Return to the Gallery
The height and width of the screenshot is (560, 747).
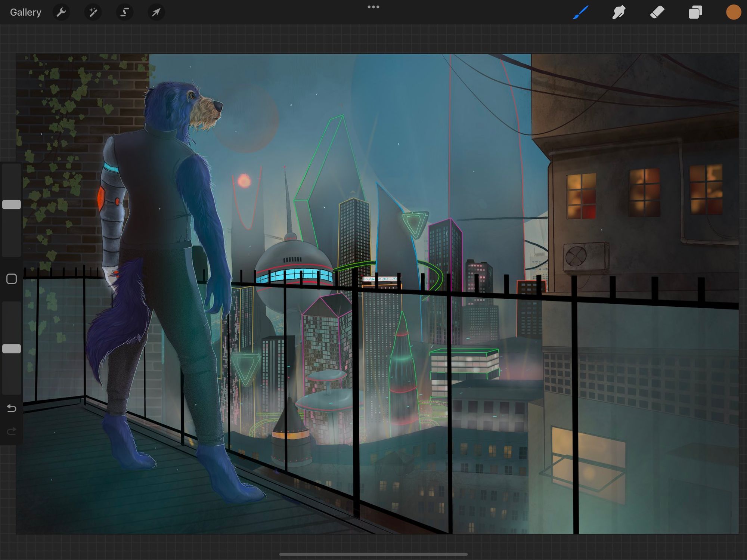[x=25, y=12]
